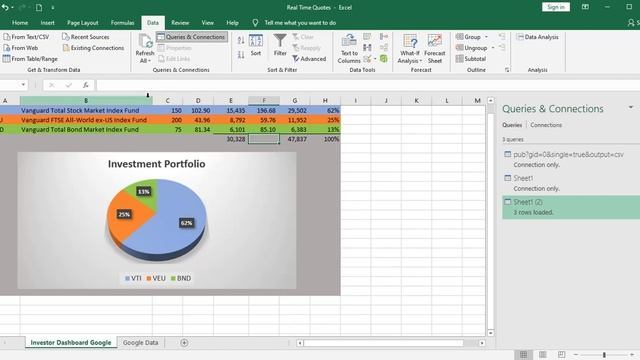Screen dimensions: 640x360
Task: Click the Undo arrow in the title bar
Action: (5, 7)
